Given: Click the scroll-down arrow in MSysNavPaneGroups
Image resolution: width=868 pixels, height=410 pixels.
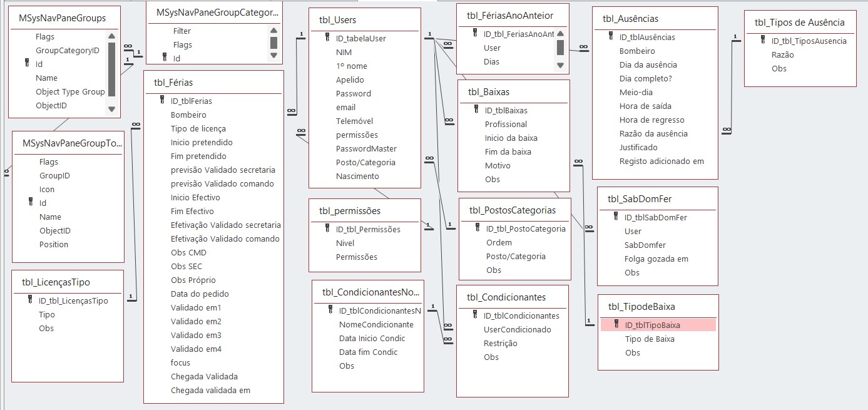Looking at the screenshot, I should tap(111, 109).
